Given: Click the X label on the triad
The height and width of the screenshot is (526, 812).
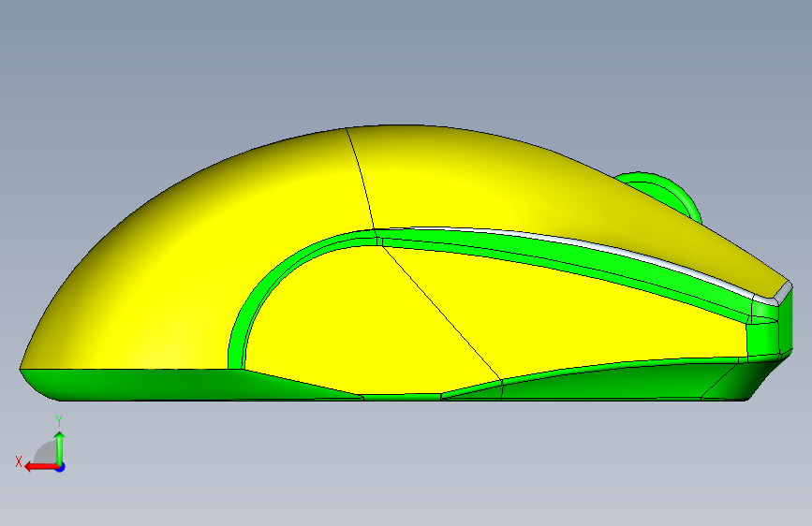Looking at the screenshot, I should [x=19, y=461].
